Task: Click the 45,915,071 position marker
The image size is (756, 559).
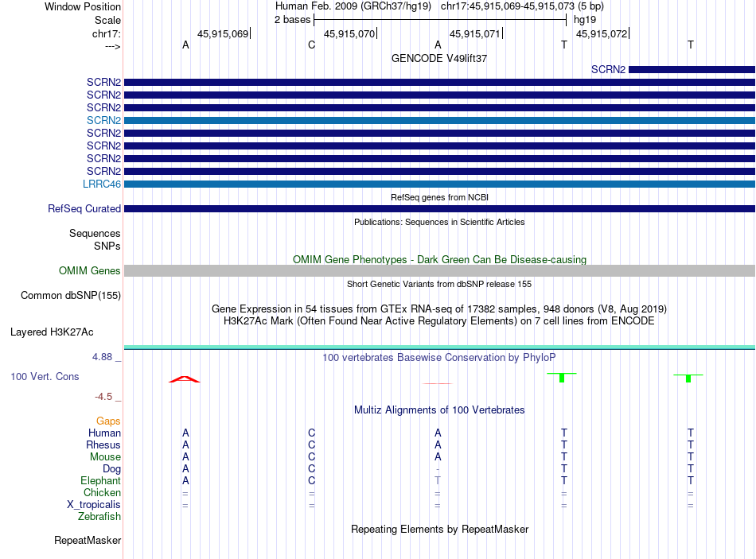Action: coord(475,33)
